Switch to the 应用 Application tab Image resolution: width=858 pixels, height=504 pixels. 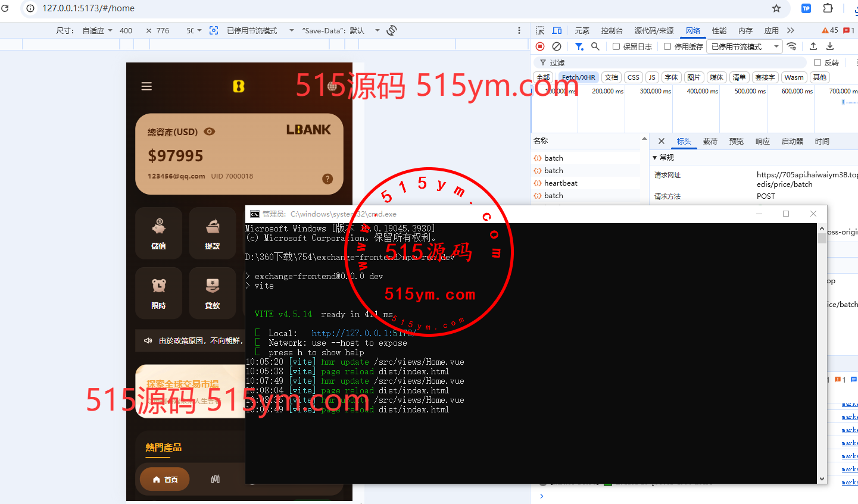(772, 30)
